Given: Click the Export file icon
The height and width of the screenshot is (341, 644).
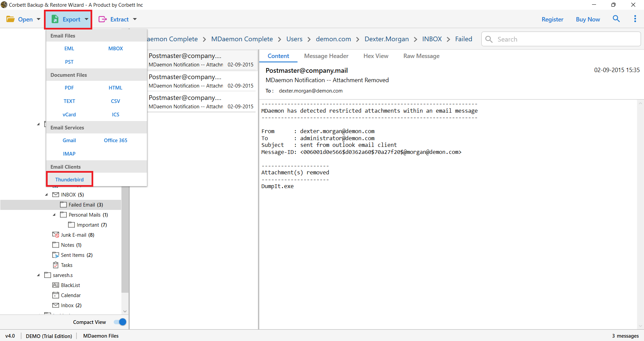Looking at the screenshot, I should 55,19.
